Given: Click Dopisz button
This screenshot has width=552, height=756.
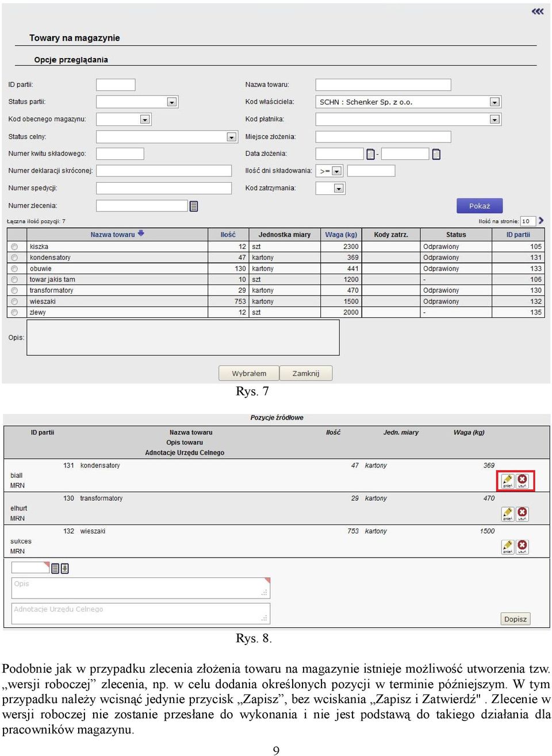Looking at the screenshot, I should (x=515, y=619).
